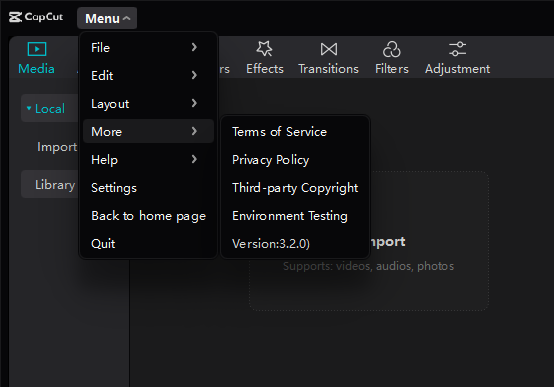Switch to the Media tab label

(36, 69)
